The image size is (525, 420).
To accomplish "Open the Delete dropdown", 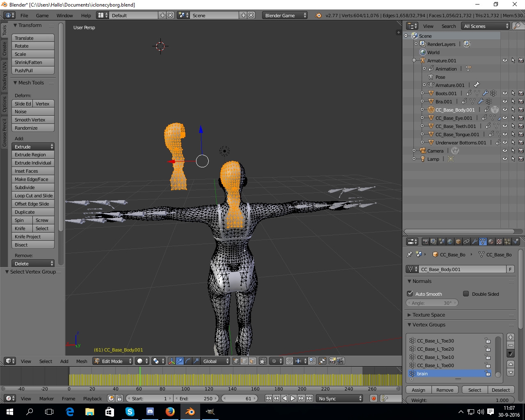I will (x=33, y=263).
